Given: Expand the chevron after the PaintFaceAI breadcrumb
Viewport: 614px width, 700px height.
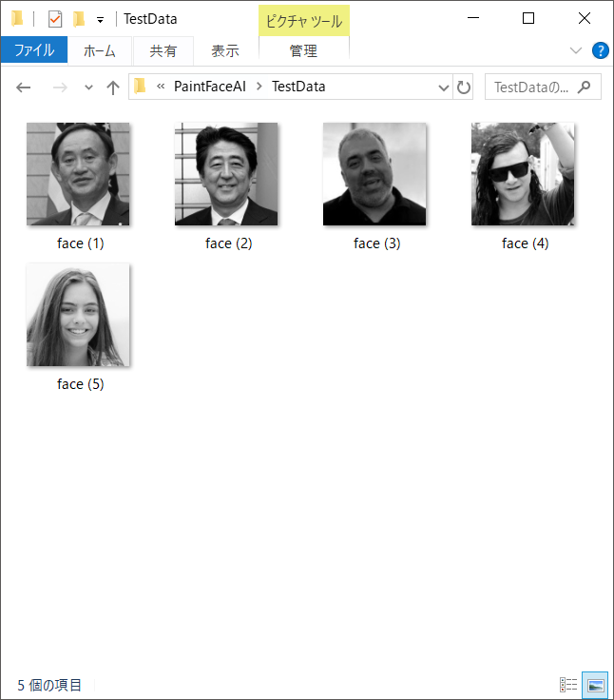Looking at the screenshot, I should (259, 87).
